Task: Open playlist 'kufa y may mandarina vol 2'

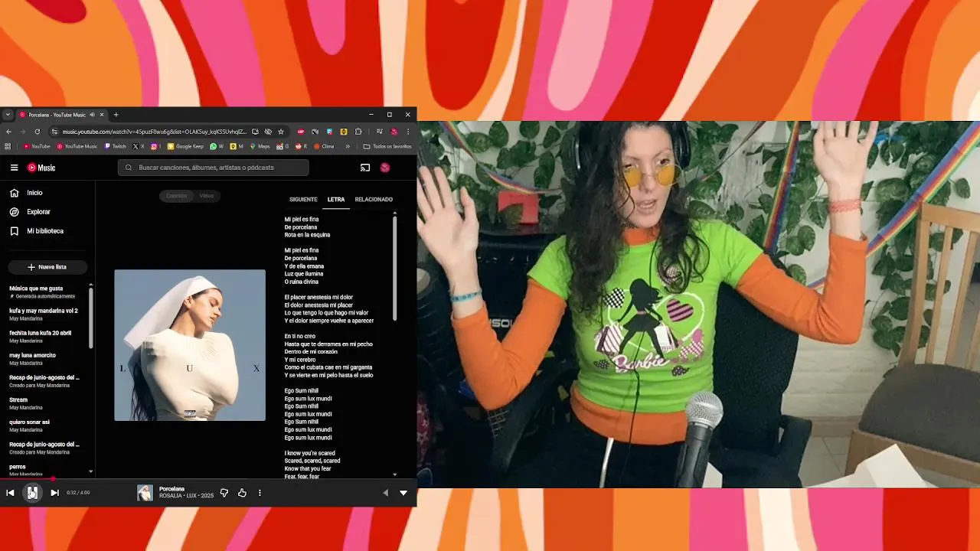Action: click(x=44, y=315)
